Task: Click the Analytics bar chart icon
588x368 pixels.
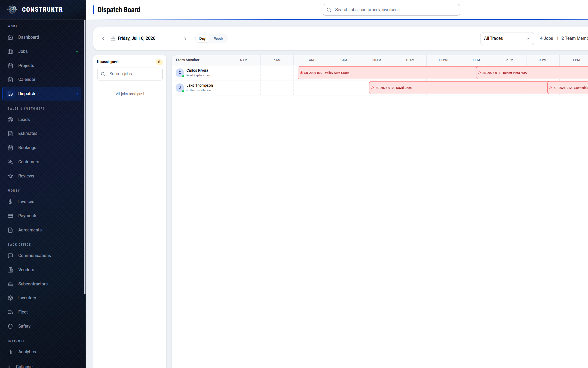Action: pos(10,352)
